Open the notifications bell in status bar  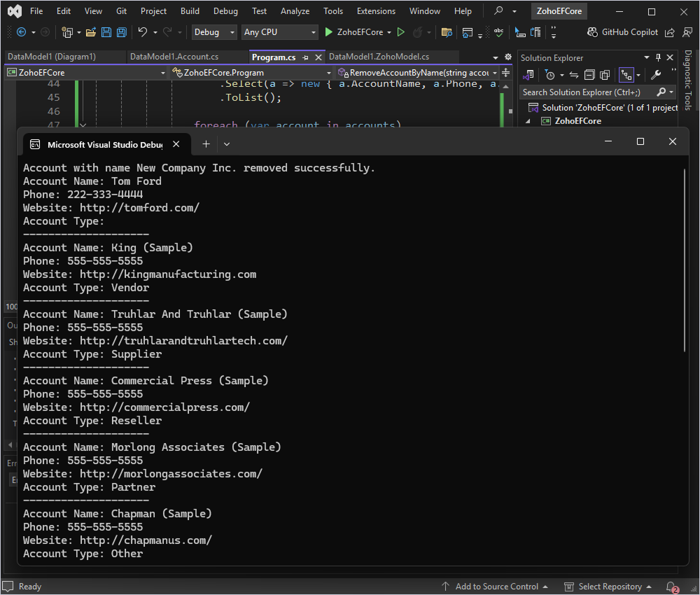point(671,587)
